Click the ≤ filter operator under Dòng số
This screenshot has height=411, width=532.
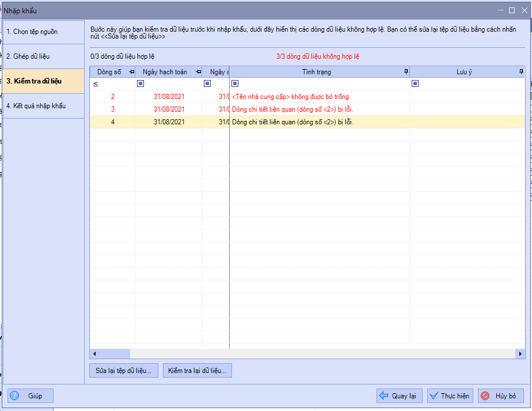(x=96, y=84)
